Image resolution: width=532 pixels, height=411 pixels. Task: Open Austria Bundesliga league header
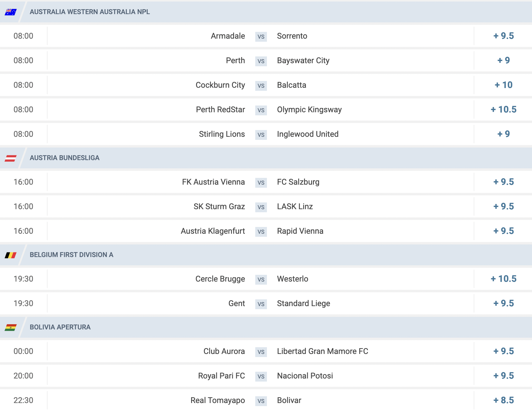(x=64, y=158)
